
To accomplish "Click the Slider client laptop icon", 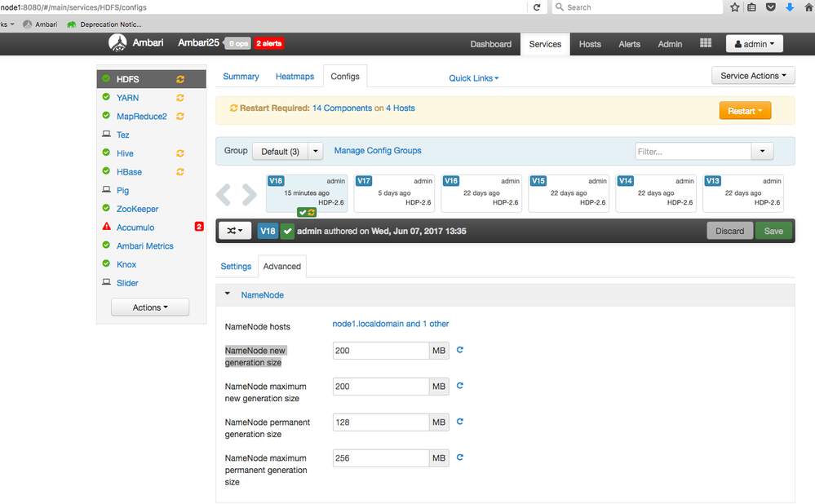I will click(x=107, y=282).
